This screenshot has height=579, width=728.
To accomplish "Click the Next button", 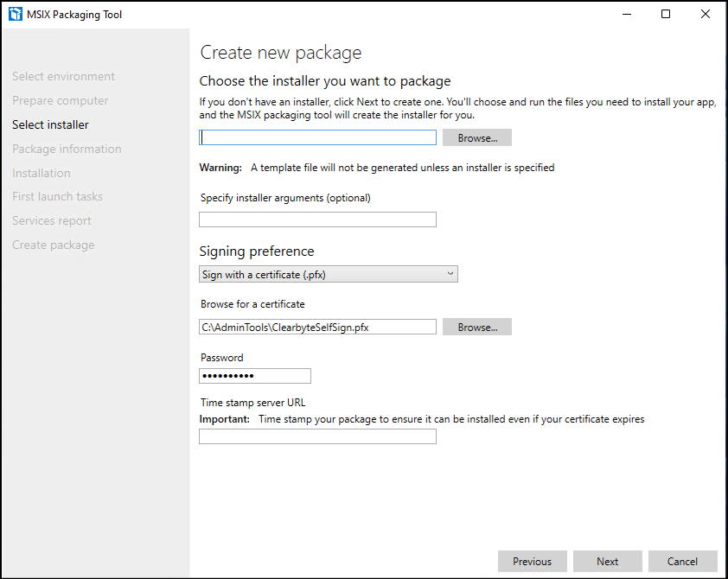I will pyautogui.click(x=607, y=561).
